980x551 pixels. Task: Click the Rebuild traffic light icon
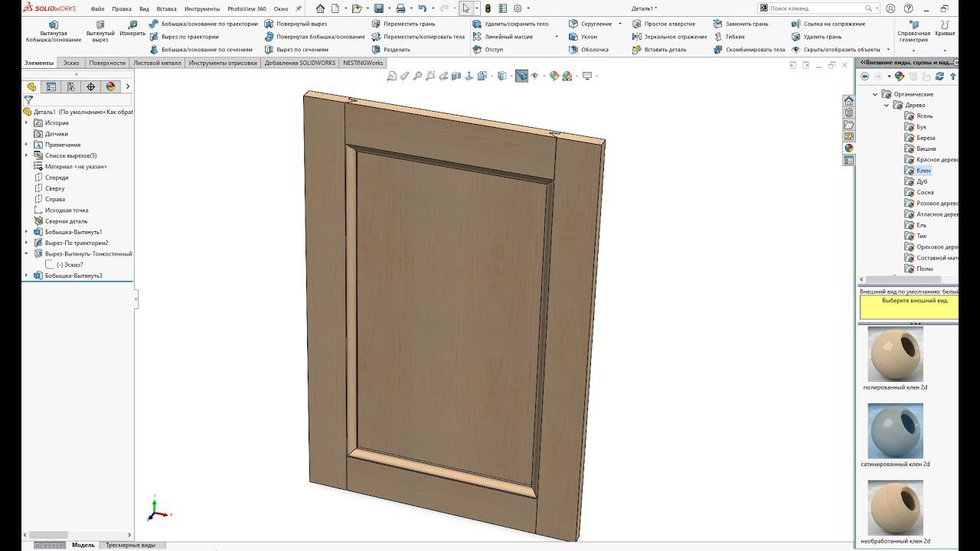pyautogui.click(x=488, y=8)
